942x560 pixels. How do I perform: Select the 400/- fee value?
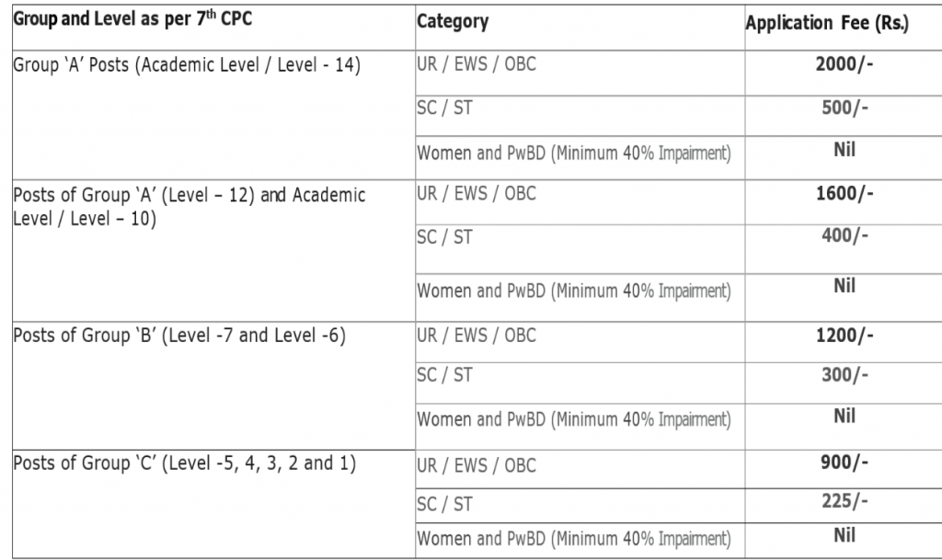(x=844, y=235)
